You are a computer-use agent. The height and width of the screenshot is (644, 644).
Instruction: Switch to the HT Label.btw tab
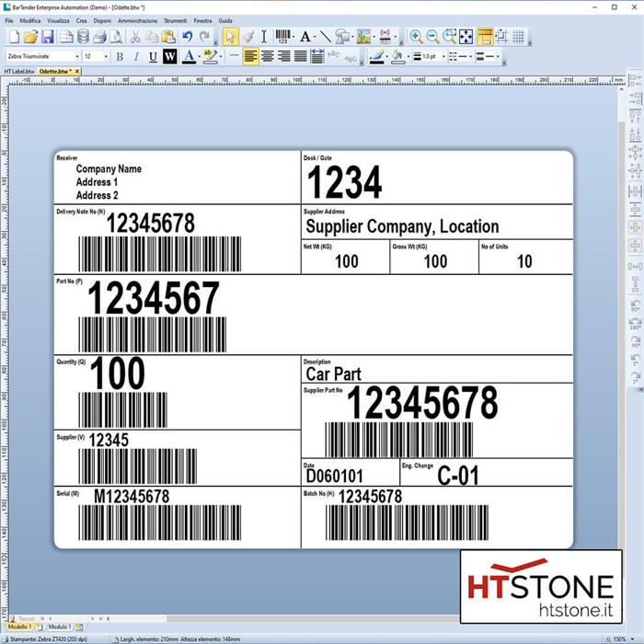click(19, 72)
